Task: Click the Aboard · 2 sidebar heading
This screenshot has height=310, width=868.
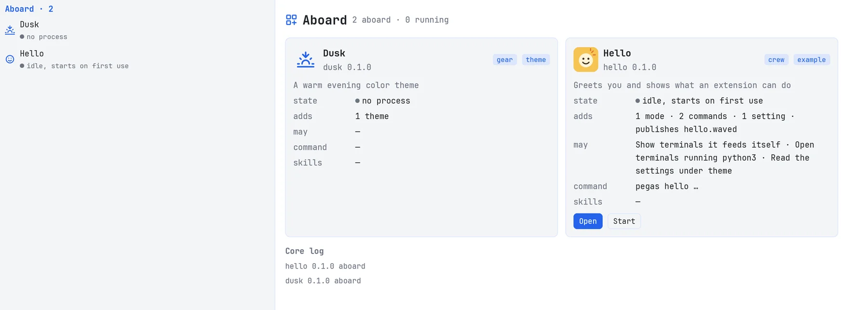Action: (x=29, y=9)
